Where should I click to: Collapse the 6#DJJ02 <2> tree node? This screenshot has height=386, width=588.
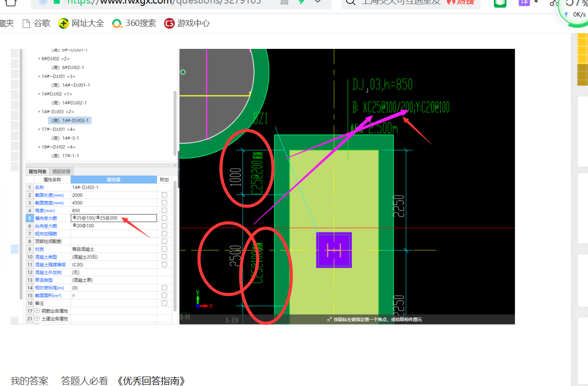click(39, 59)
